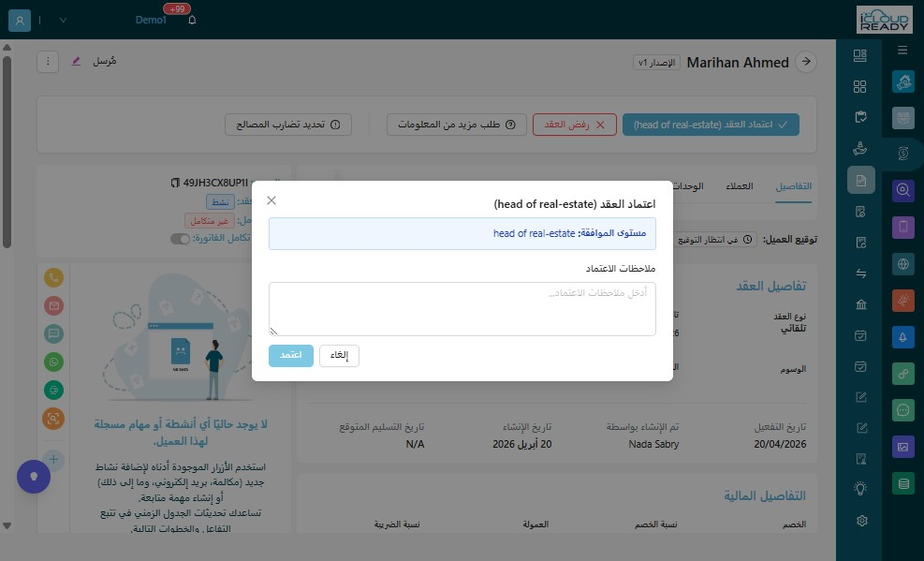Open the orange megaphone marketing module icon

[x=902, y=301]
